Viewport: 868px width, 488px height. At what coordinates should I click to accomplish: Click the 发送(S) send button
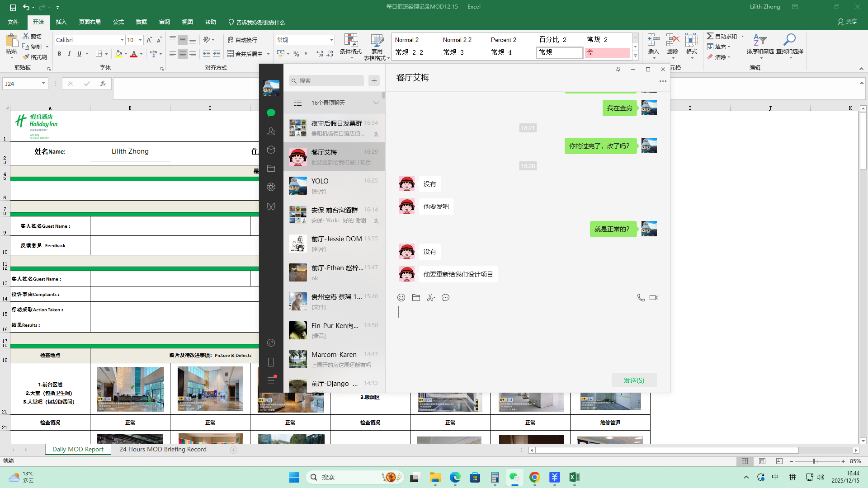634,380
